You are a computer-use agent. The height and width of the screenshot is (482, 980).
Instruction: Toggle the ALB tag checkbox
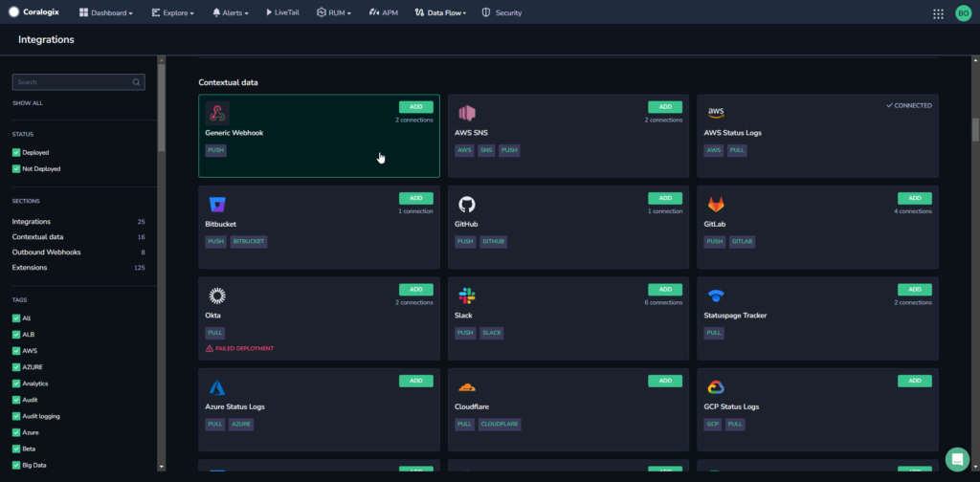(16, 335)
